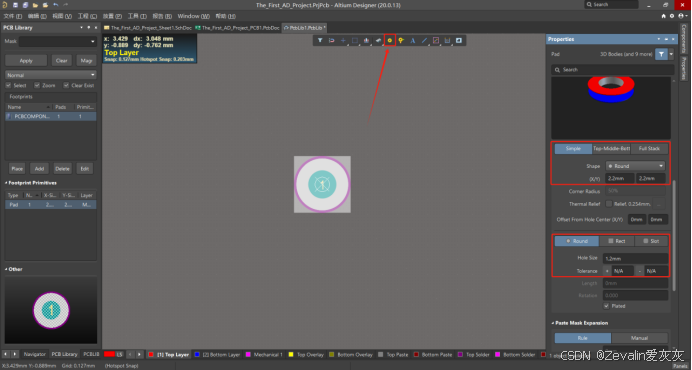
Task: Open the user account icon
Action: click(681, 16)
